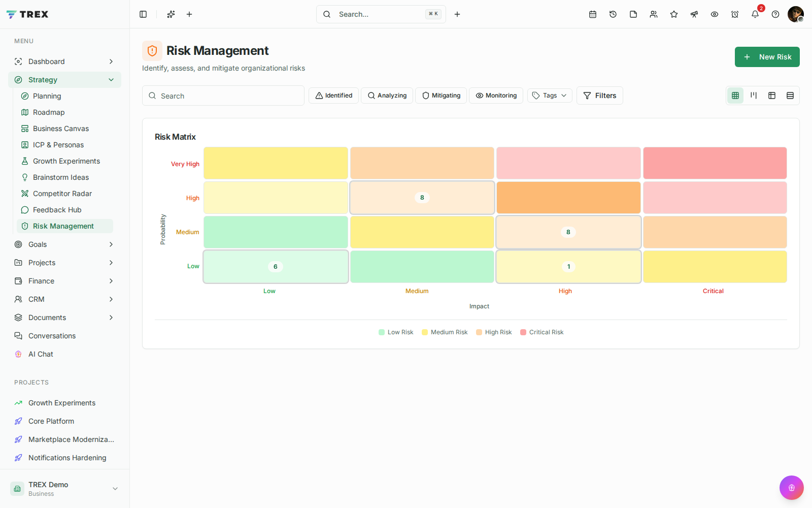
Task: Open Business Canvas in sidebar
Action: pyautogui.click(x=65, y=129)
